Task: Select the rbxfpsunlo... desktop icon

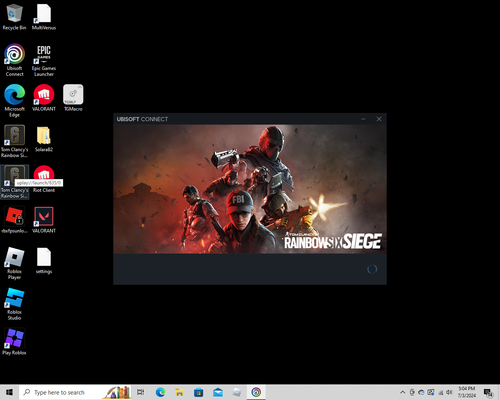Action: coord(14,220)
